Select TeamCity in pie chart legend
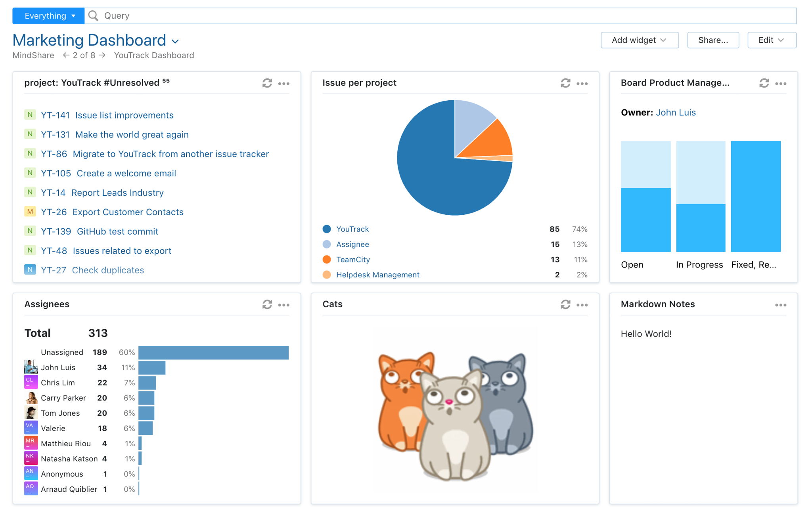 (353, 260)
